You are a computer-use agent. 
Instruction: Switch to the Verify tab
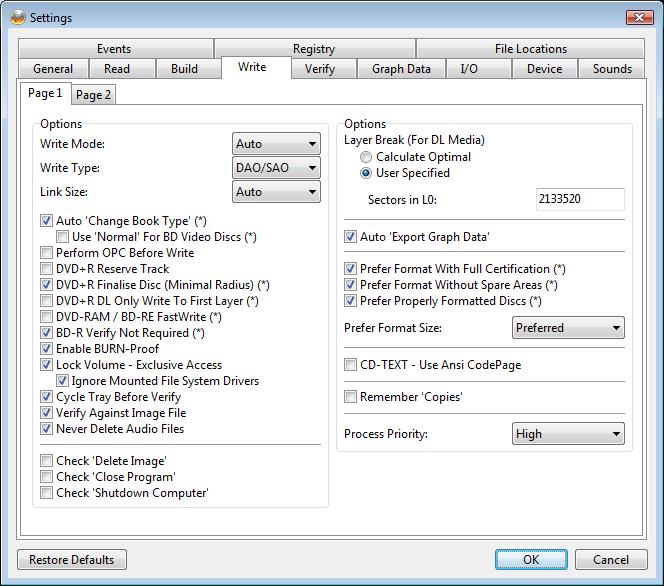[319, 69]
